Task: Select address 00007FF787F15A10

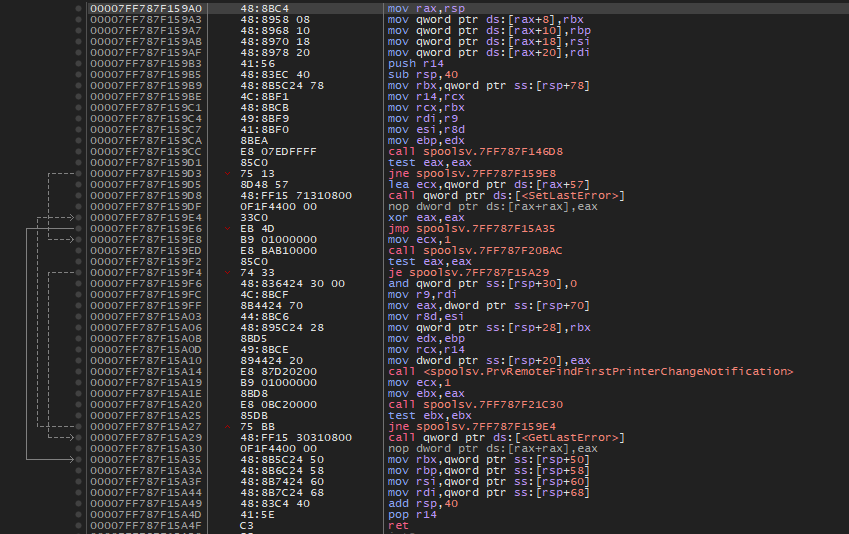Action: tap(146, 361)
